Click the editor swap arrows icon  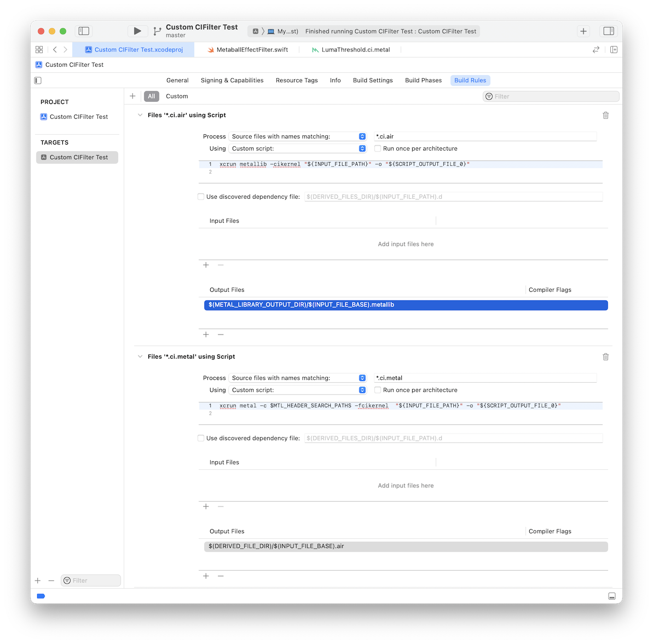point(596,50)
